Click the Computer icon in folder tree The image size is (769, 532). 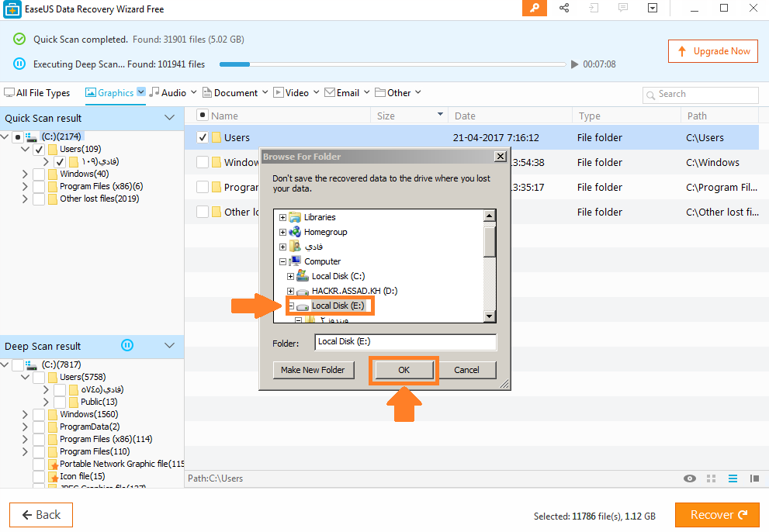click(295, 261)
